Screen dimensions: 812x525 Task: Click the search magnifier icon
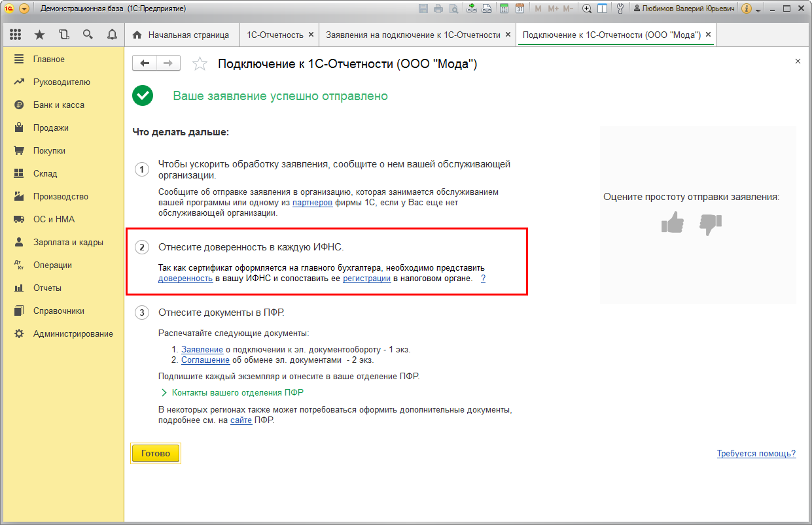click(x=88, y=35)
